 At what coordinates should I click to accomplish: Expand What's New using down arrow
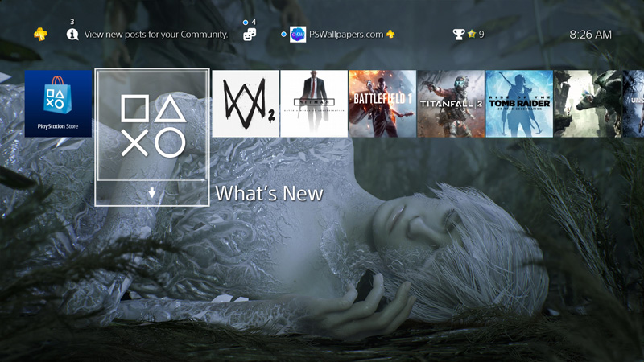click(x=152, y=192)
